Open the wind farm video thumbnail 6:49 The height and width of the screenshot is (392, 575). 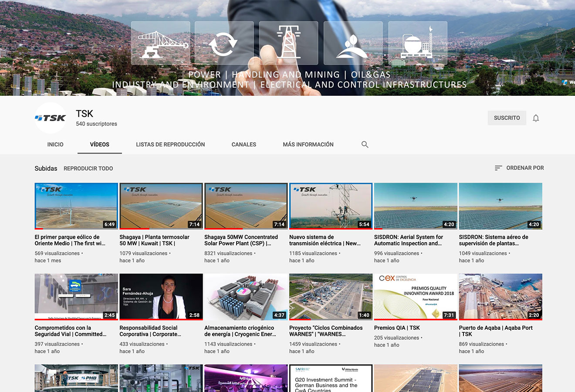(x=76, y=206)
